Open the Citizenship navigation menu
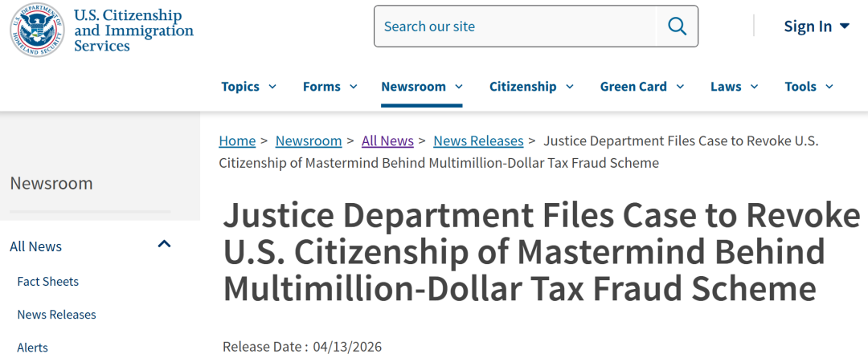The height and width of the screenshot is (362, 868). pyautogui.click(x=531, y=87)
